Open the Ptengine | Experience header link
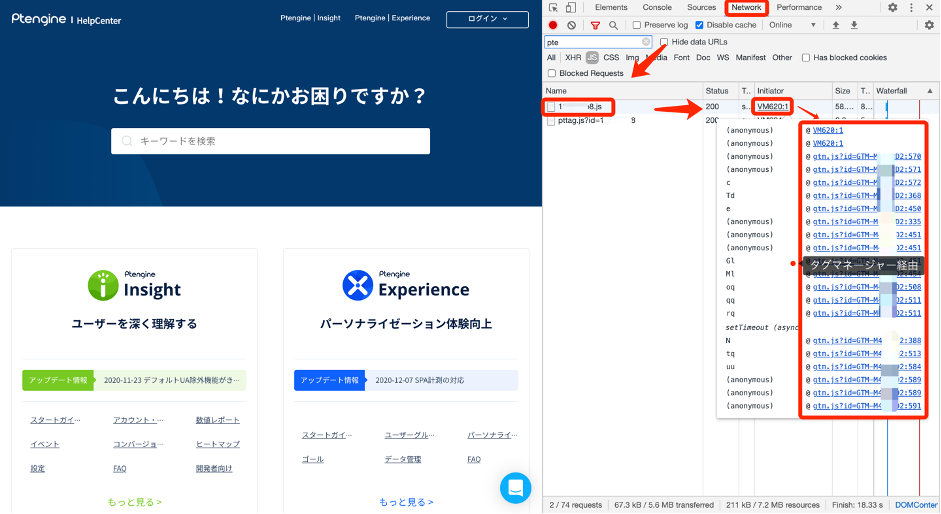 (x=392, y=18)
